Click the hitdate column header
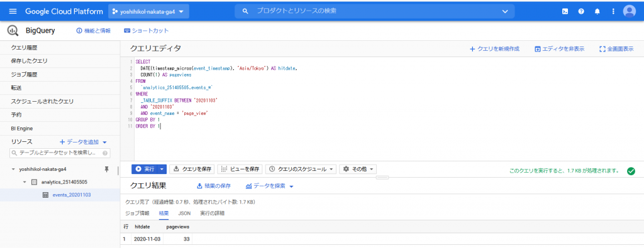Viewport: 644px width, 248px height. click(142, 227)
